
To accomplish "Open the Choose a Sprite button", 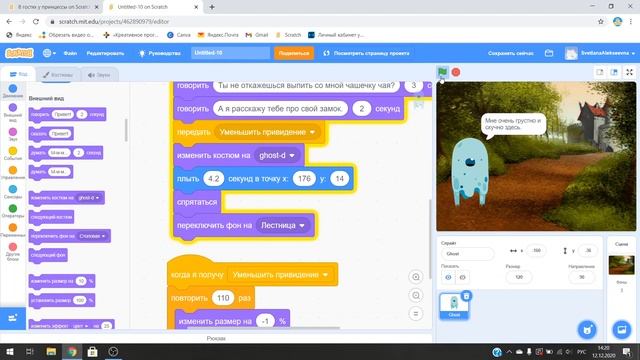I will click(587, 329).
